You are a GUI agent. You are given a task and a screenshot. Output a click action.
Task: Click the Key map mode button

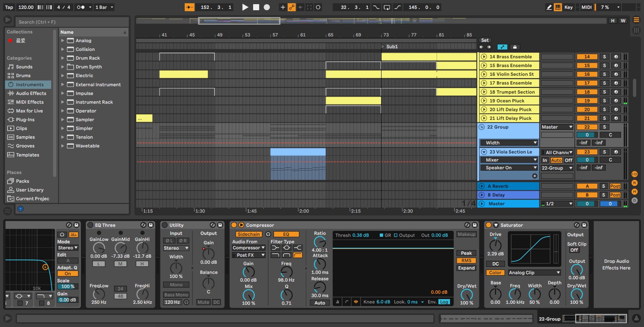pyautogui.click(x=568, y=7)
